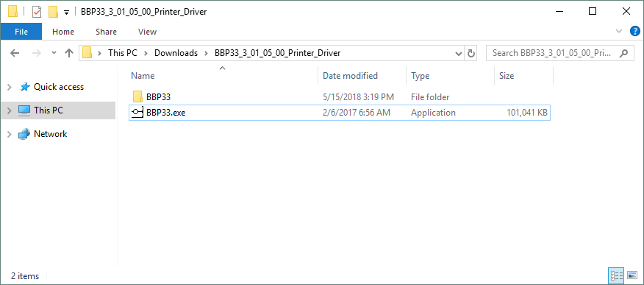Close the File Explorer window
The width and height of the screenshot is (644, 285).
626,12
